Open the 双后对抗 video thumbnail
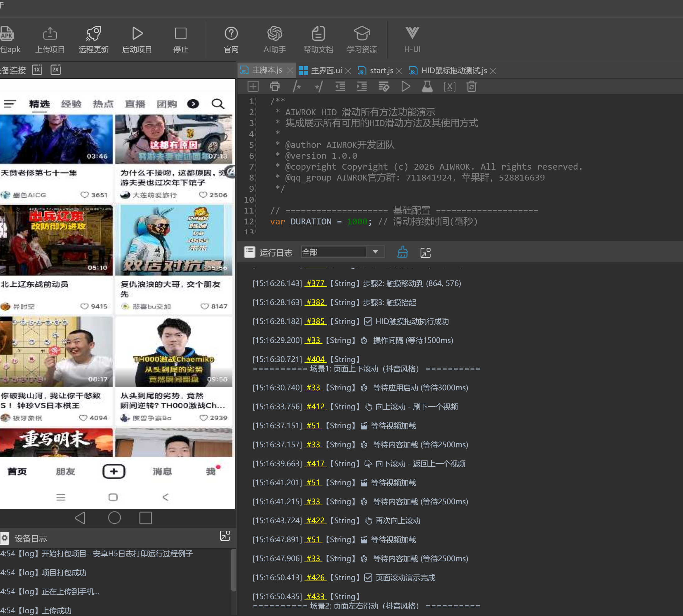 tap(174, 240)
